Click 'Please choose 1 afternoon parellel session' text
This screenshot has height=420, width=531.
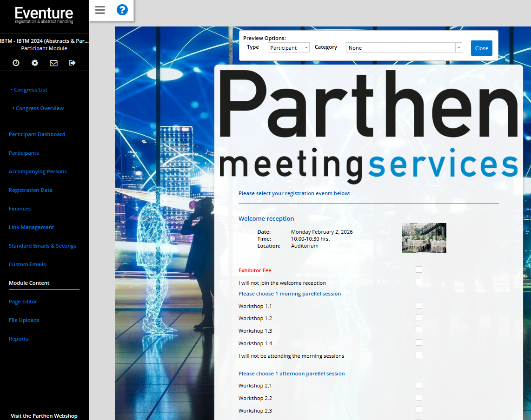point(292,374)
